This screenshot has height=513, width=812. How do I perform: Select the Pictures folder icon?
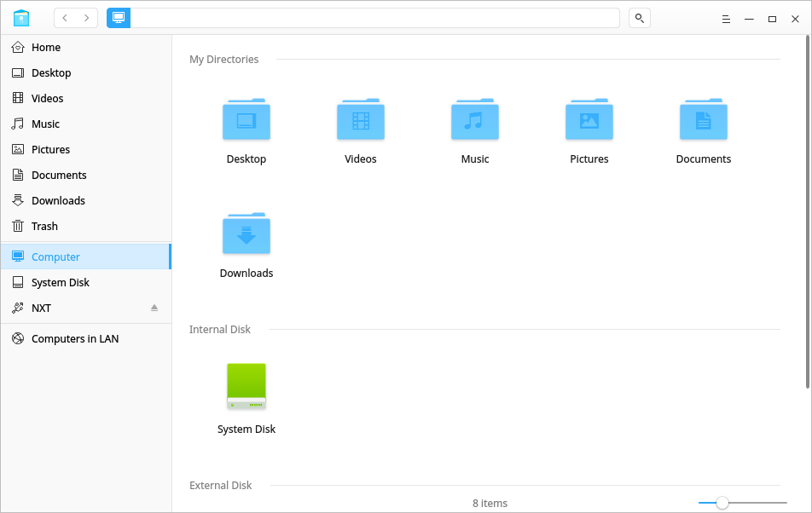(589, 119)
